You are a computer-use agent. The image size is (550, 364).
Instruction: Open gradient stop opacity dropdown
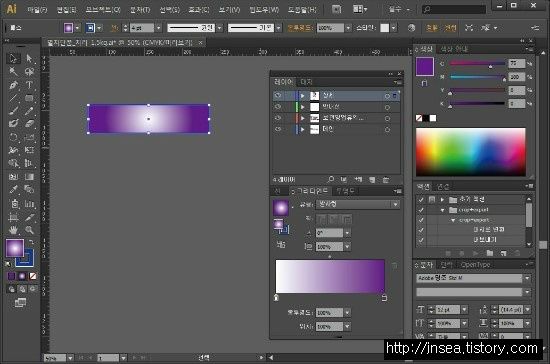coord(347,312)
